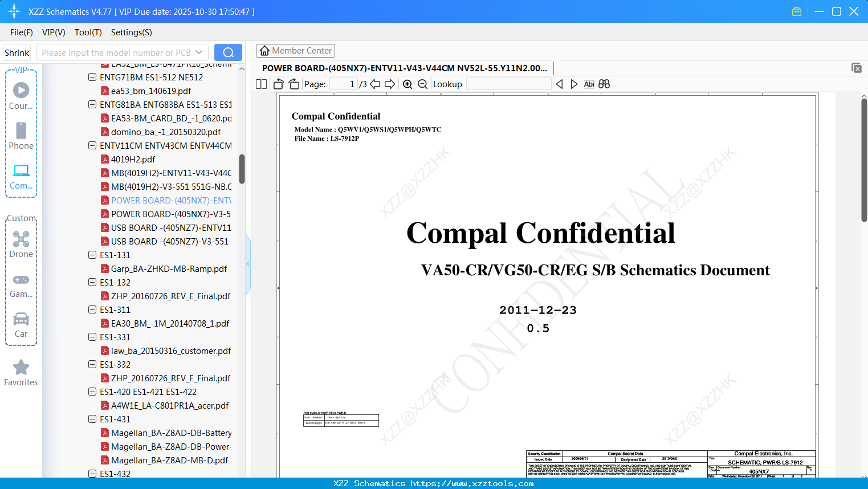Open the VIP(V) menu
This screenshot has width=868, height=489.
[54, 32]
